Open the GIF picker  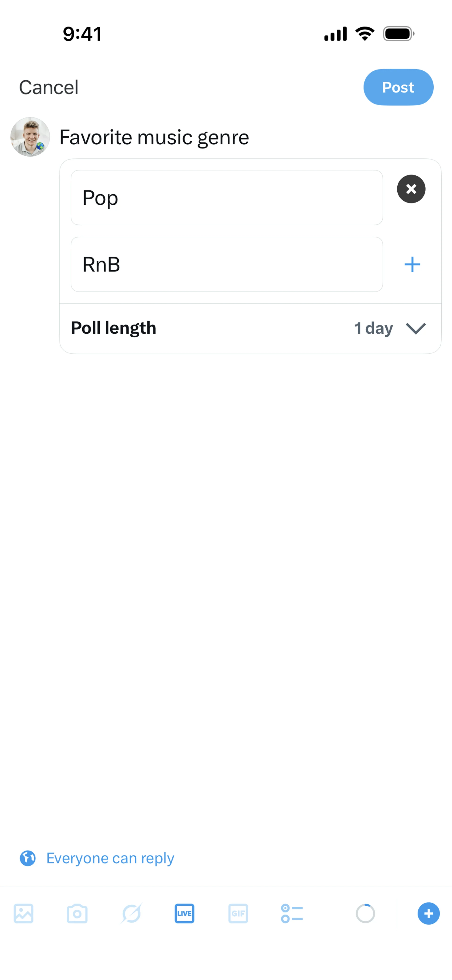[x=238, y=913]
